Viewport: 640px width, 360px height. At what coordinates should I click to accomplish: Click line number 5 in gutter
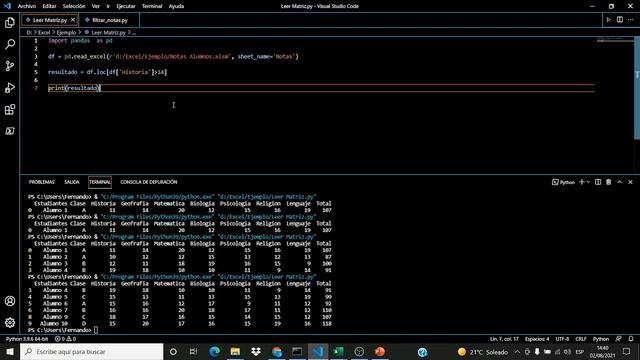[x=36, y=72]
